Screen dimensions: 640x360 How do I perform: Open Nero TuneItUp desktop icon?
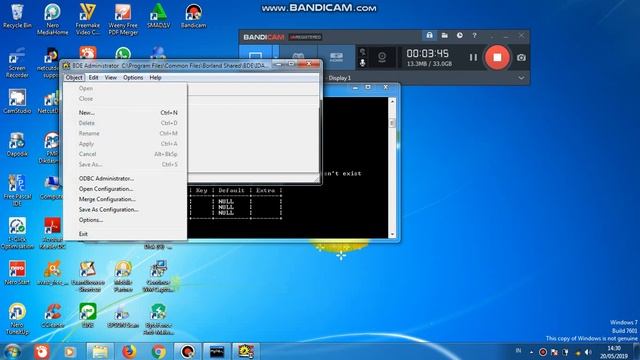click(17, 319)
